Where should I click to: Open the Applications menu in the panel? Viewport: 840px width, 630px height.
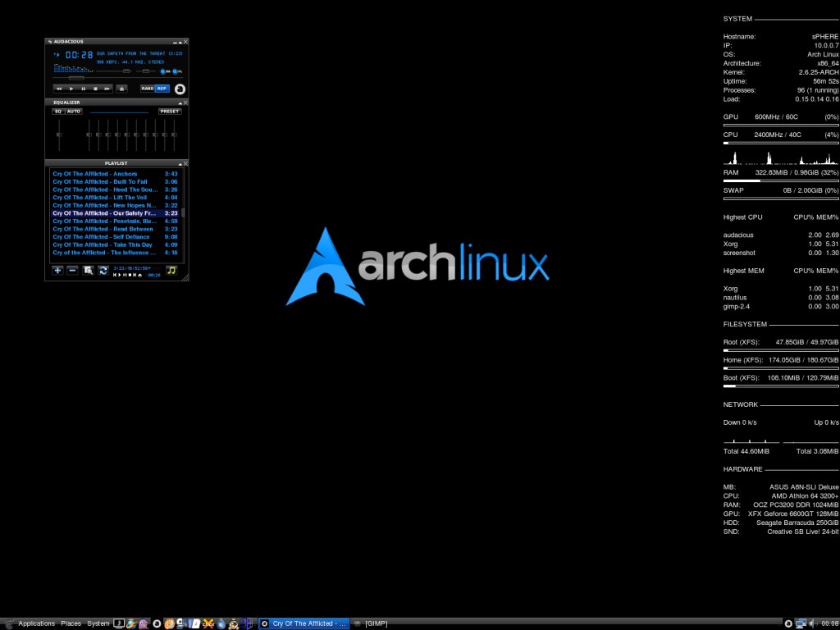pyautogui.click(x=36, y=623)
